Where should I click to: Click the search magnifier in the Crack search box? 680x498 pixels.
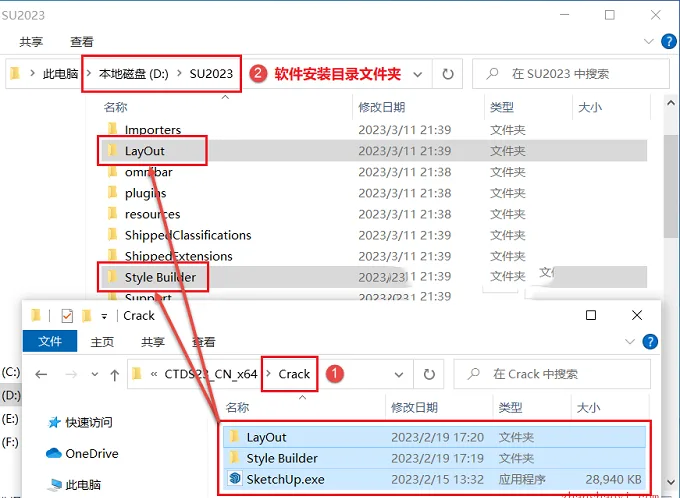(x=474, y=374)
